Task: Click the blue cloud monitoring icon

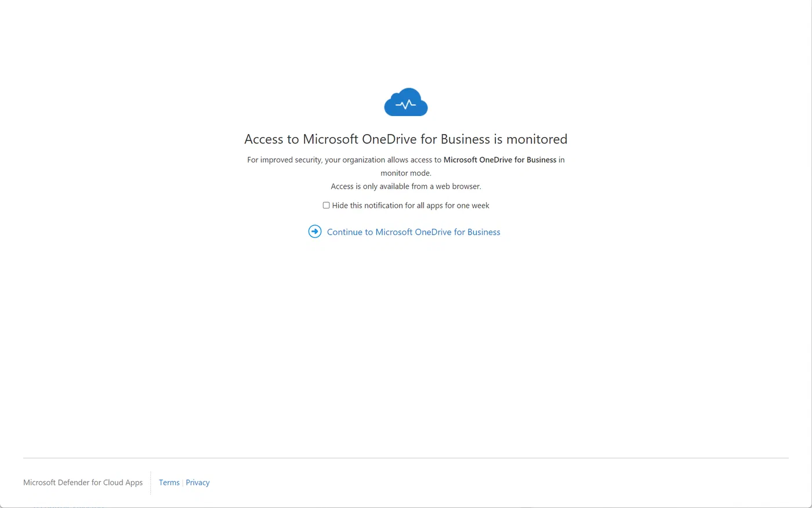Action: (x=406, y=102)
